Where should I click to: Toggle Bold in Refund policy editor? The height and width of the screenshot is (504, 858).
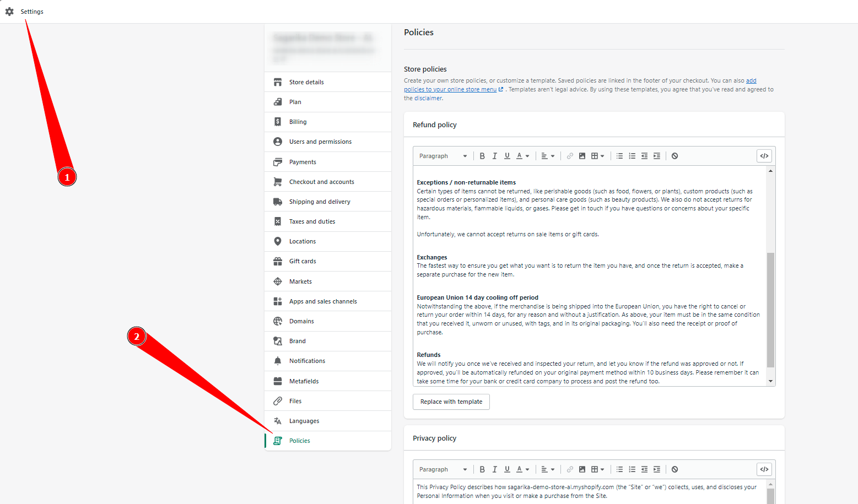coord(482,156)
